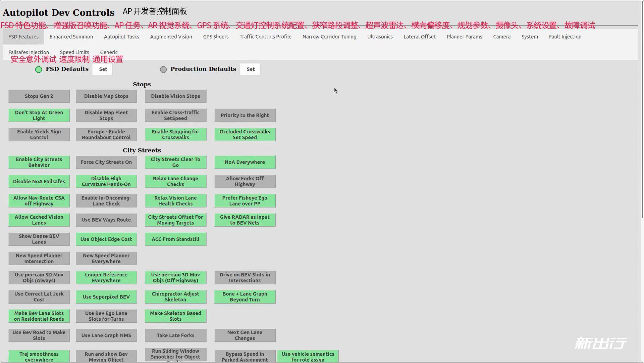
Task: Toggle Longer Reference Everywhere
Action: coord(106,277)
